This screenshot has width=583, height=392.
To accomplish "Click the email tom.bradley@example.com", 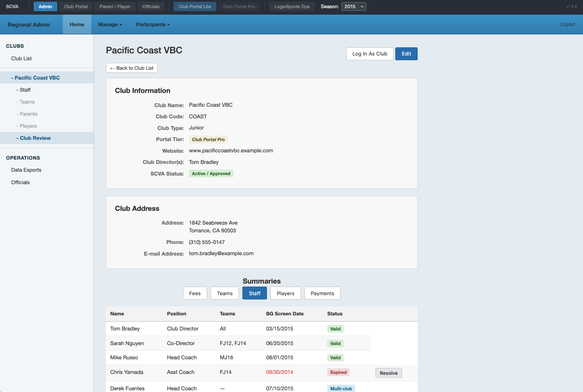I will (221, 253).
